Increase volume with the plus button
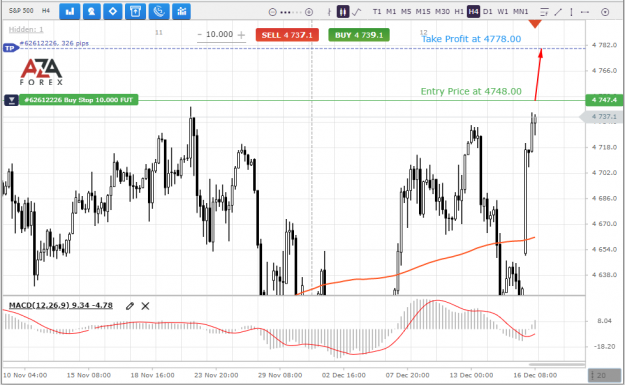Screen dimensions: 625x385 241,35
